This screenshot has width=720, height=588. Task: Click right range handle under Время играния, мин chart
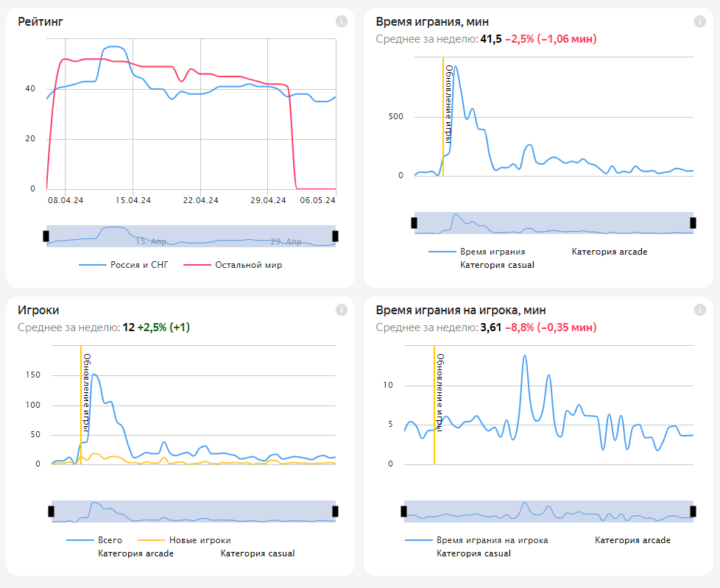point(693,222)
